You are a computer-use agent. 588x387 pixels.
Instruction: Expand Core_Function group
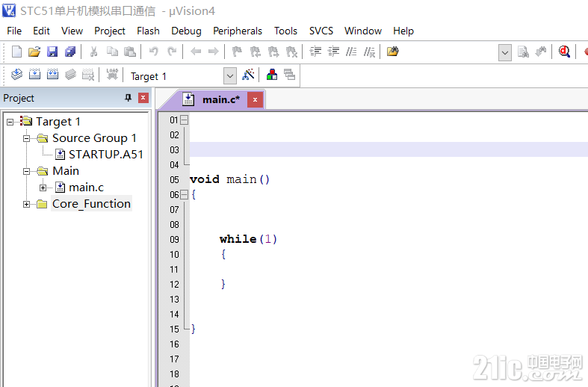(26, 205)
